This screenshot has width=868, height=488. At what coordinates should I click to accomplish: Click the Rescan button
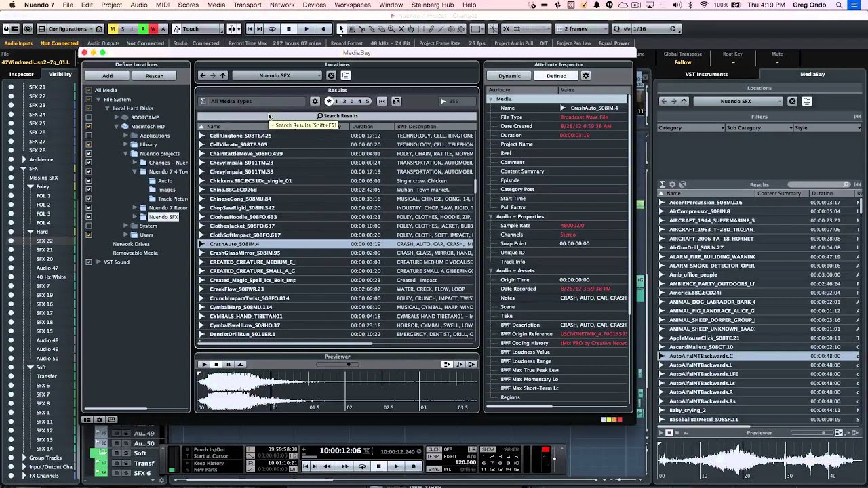(x=154, y=76)
